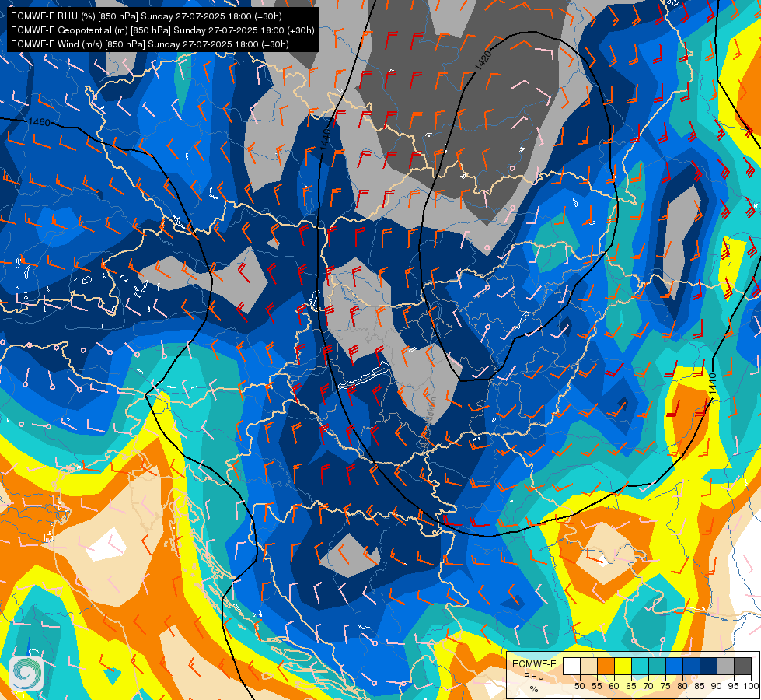This screenshot has width=761, height=700.
Task: Click the 1460 contour label
Action: click(40, 122)
